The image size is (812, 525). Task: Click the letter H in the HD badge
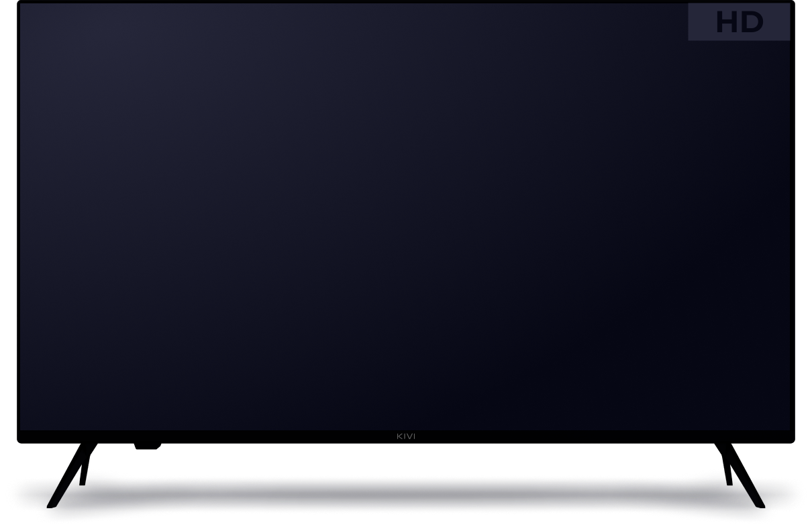point(726,23)
